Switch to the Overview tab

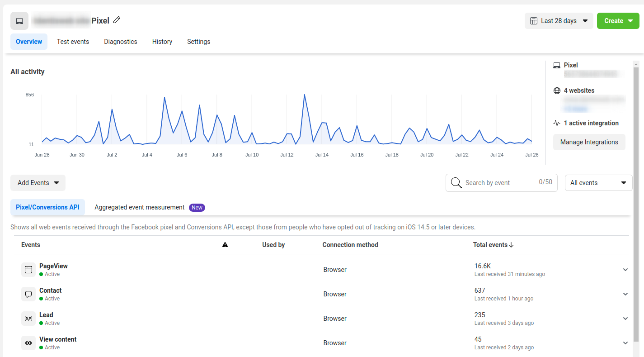(29, 42)
